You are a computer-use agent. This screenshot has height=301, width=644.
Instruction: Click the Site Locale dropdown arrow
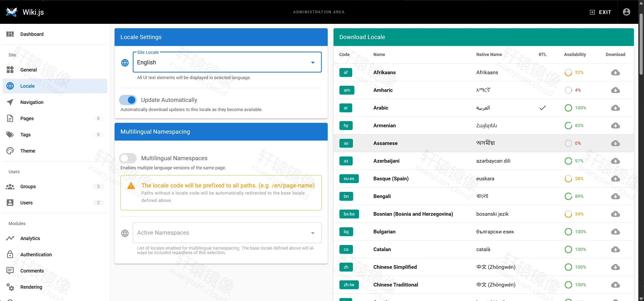pyautogui.click(x=313, y=63)
